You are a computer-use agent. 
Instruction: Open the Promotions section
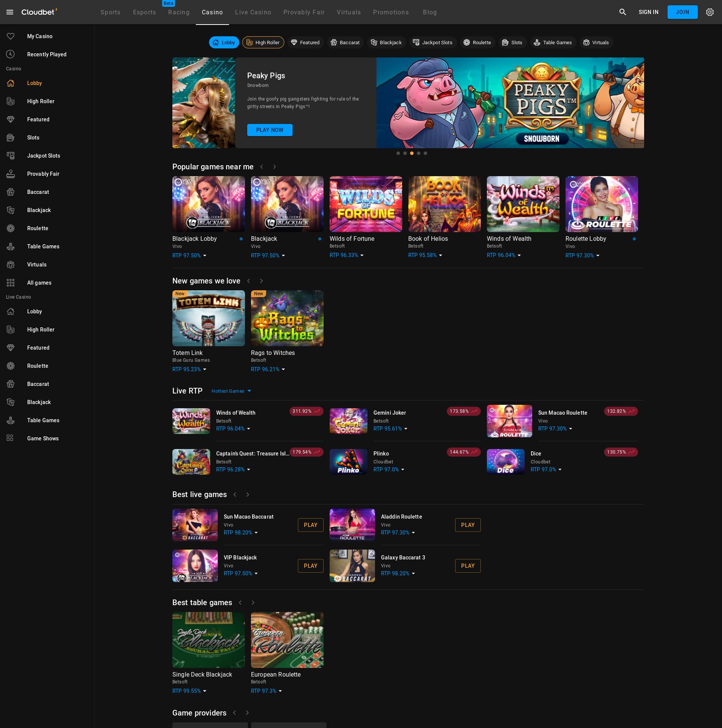(391, 12)
